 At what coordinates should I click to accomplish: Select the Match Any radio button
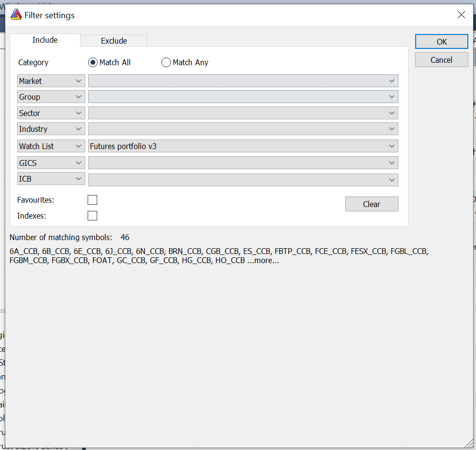[166, 62]
